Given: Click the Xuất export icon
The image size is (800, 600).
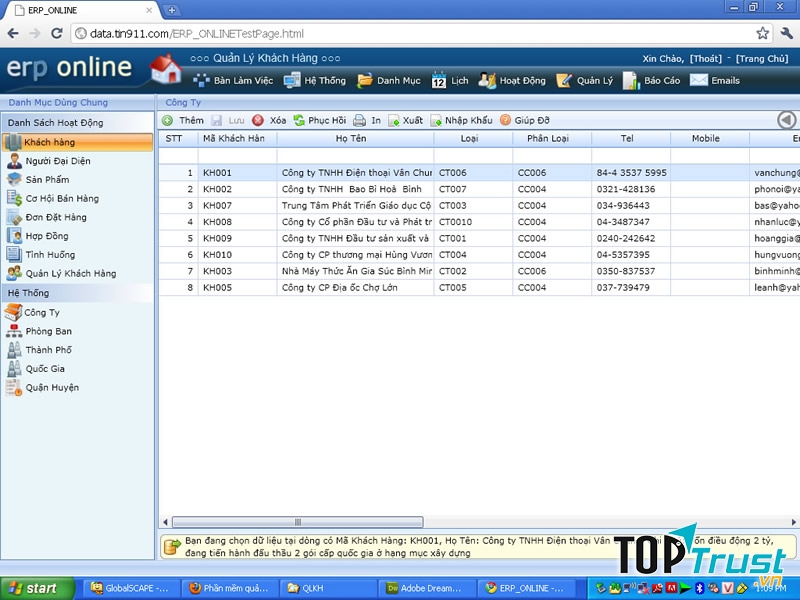Looking at the screenshot, I should pyautogui.click(x=393, y=120).
